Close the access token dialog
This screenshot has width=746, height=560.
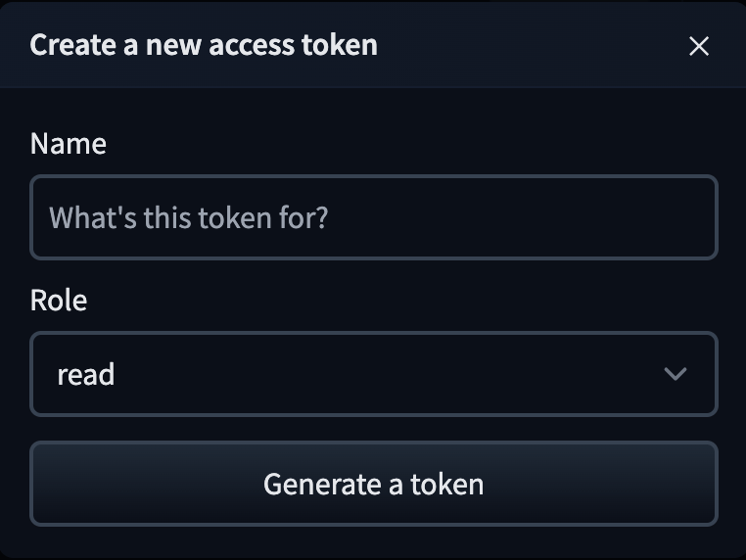click(x=698, y=46)
